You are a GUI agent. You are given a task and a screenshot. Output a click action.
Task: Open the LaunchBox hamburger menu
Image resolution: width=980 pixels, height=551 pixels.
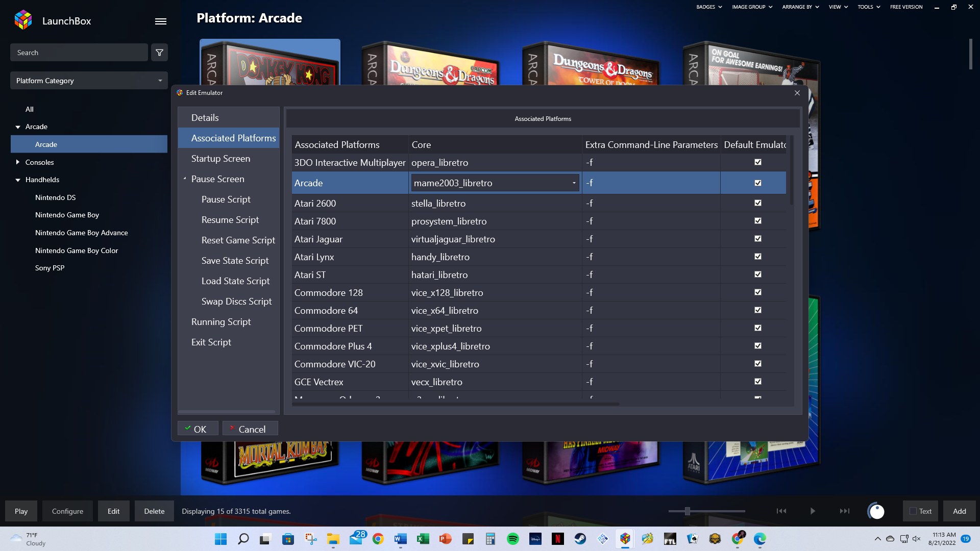pyautogui.click(x=161, y=21)
